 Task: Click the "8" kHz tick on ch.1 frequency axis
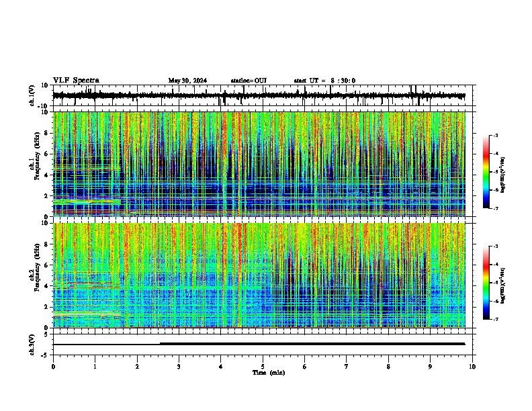47,133
